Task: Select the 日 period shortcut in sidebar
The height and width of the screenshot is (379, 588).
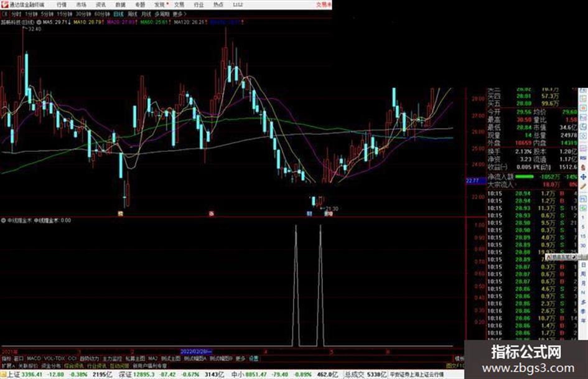Action: (583, 265)
